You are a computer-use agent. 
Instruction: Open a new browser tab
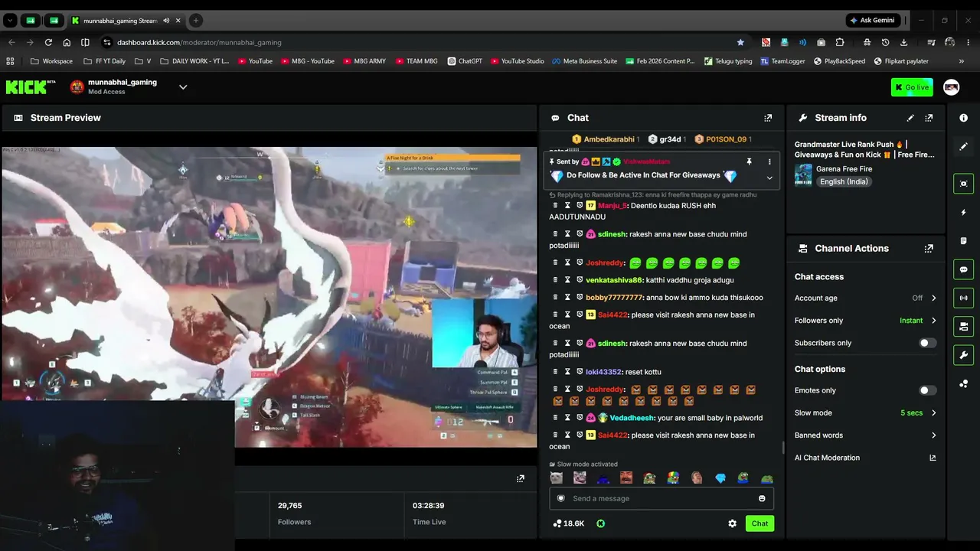196,21
